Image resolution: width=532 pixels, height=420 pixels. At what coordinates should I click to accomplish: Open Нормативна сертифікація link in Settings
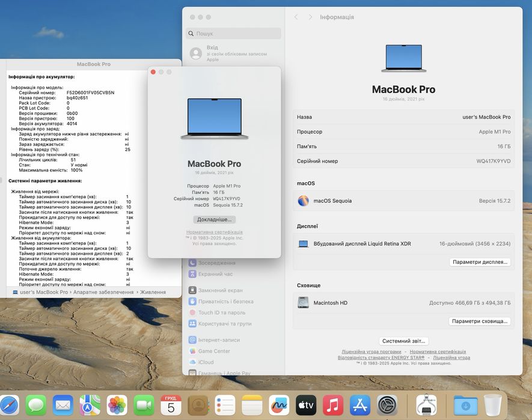438,352
